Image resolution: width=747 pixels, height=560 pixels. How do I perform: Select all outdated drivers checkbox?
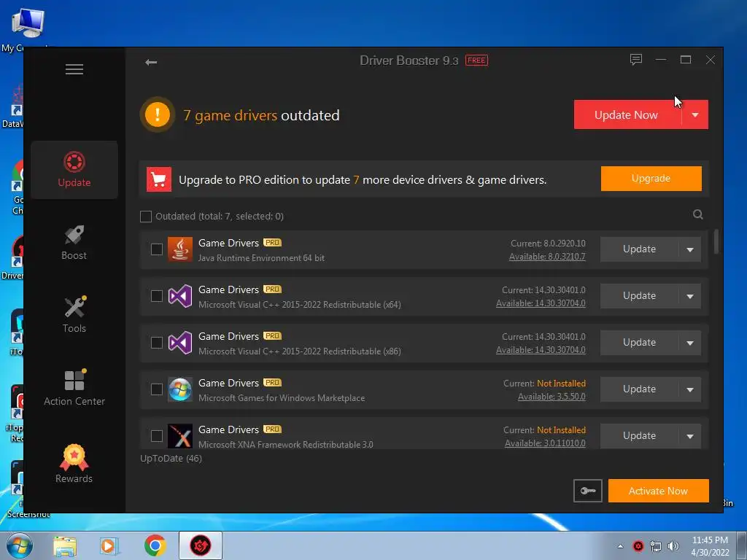click(146, 217)
